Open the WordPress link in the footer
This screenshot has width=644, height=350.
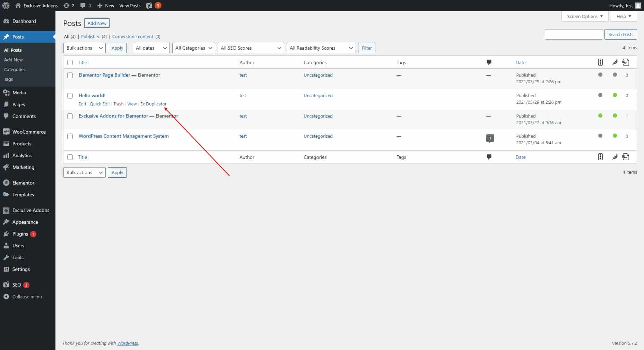(128, 343)
